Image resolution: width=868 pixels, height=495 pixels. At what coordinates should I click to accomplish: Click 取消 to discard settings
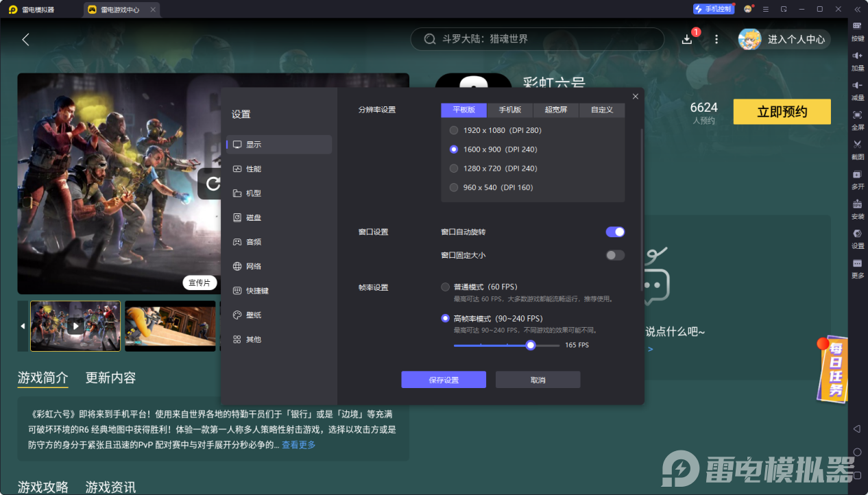[x=538, y=380]
